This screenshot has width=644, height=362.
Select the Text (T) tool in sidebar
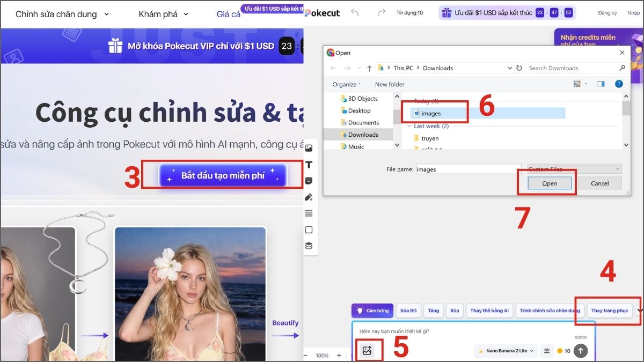[309, 165]
